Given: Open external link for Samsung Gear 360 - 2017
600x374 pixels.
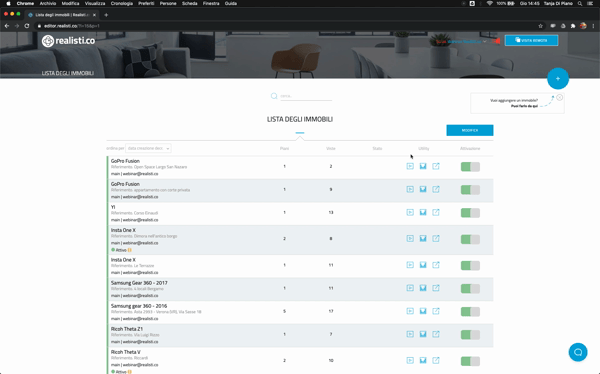Looking at the screenshot, I should coord(436,288).
